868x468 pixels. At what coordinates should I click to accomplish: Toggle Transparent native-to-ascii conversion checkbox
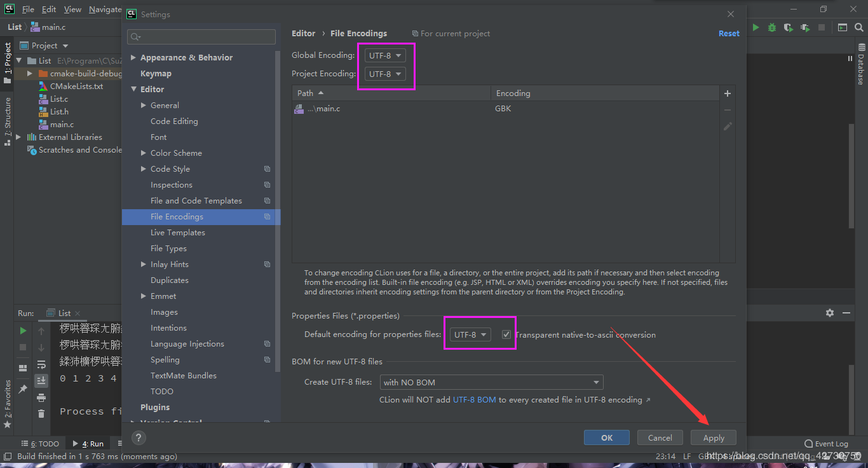[506, 334]
